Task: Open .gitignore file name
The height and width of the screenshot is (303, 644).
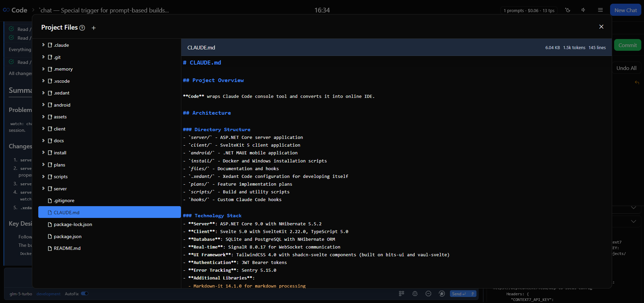Action: (x=64, y=201)
